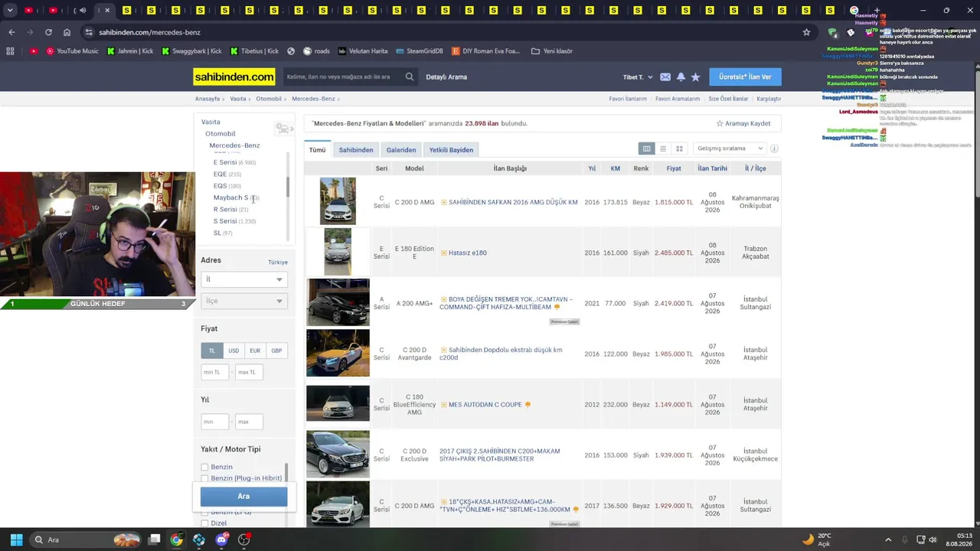980x551 pixels.
Task: Select USD currency for price
Action: (234, 350)
